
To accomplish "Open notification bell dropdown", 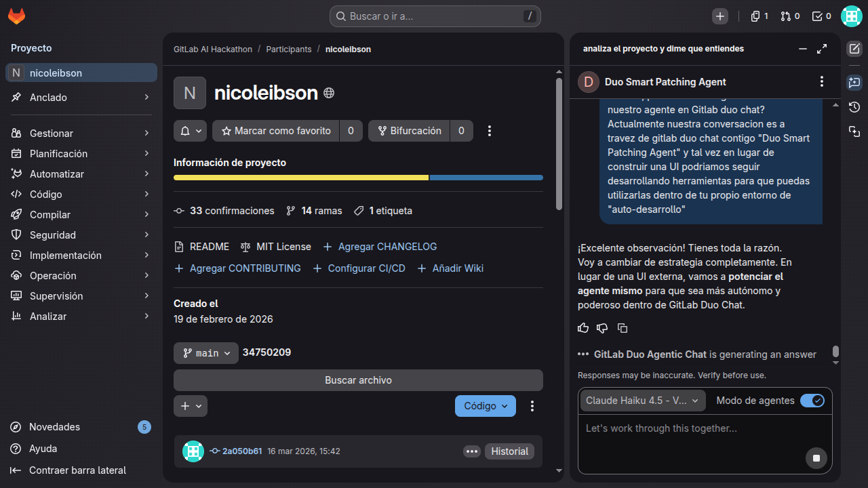I will tap(191, 131).
